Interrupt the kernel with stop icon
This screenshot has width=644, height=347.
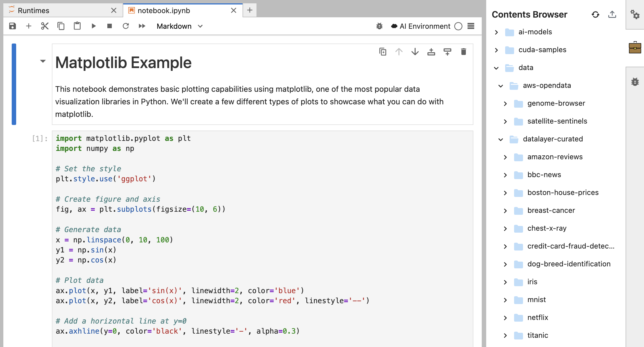coord(109,26)
